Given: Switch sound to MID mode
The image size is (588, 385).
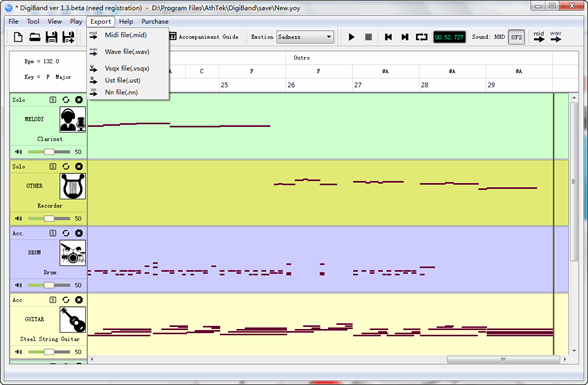Looking at the screenshot, I should tap(500, 37).
